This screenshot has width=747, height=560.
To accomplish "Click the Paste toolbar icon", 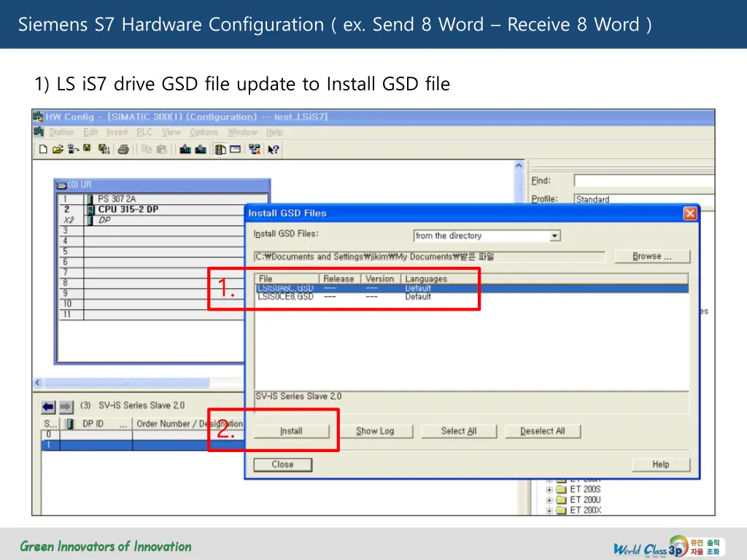I will (162, 149).
